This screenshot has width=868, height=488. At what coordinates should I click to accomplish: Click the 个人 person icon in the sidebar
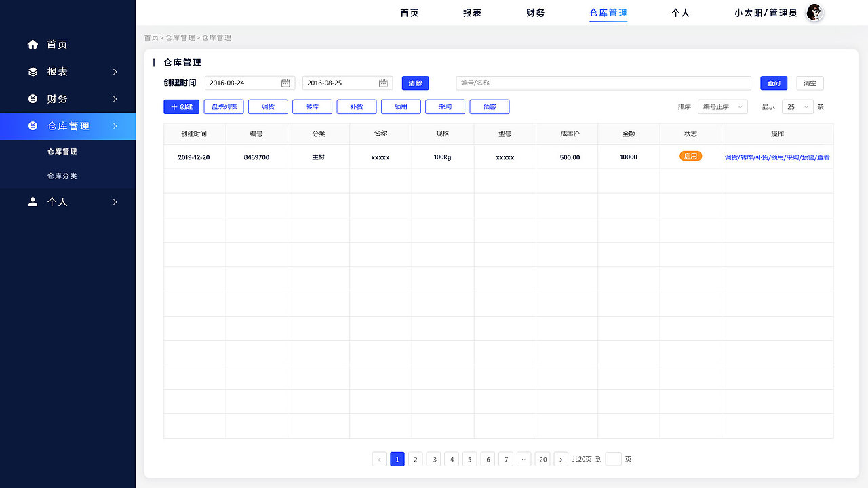pyautogui.click(x=33, y=202)
